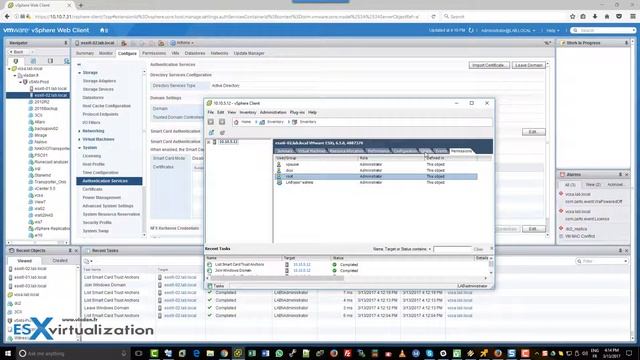The width and height of the screenshot is (640, 360).
Task: Open the Windows Start menu
Action: [8, 353]
